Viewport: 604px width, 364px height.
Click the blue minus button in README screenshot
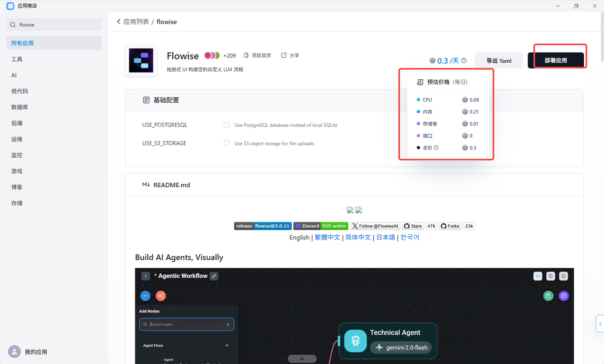tap(146, 296)
